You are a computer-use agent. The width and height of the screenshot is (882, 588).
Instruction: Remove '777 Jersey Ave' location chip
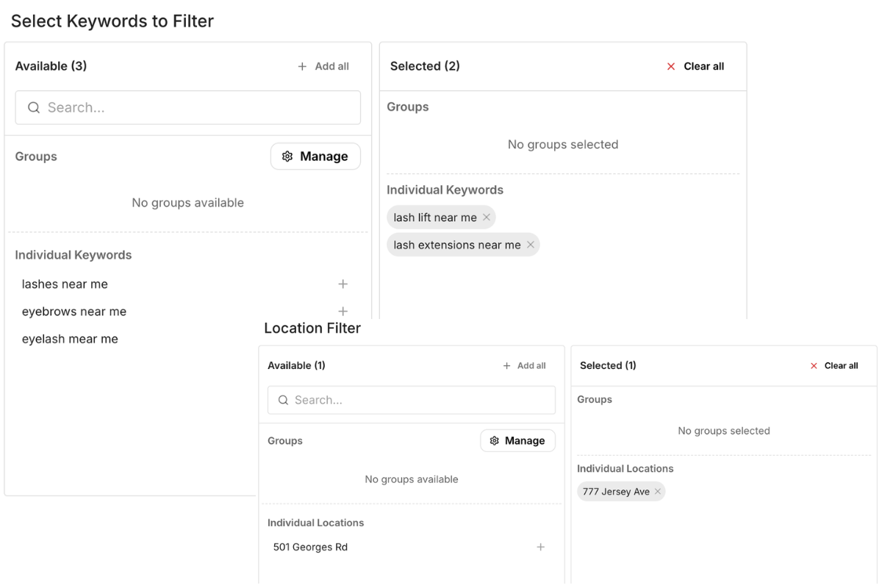point(658,492)
